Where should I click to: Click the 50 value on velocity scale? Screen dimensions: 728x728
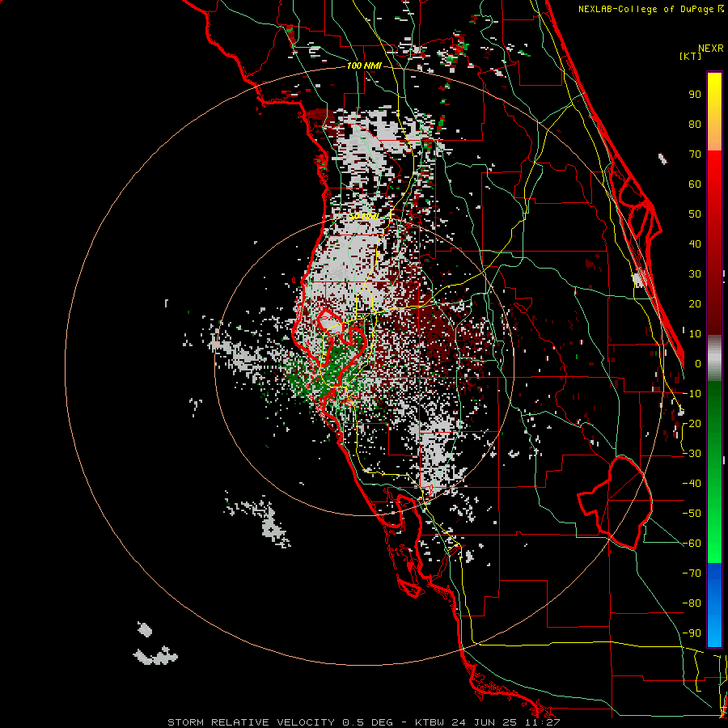(695, 214)
